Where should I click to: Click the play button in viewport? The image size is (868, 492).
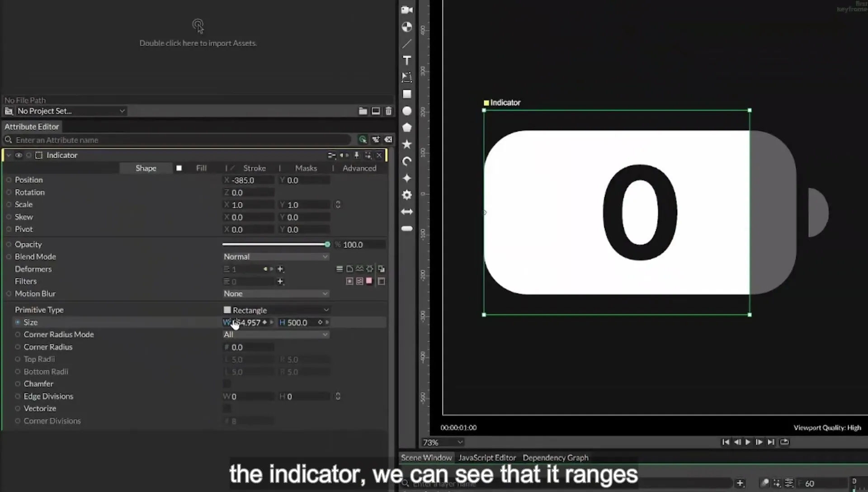click(x=748, y=442)
